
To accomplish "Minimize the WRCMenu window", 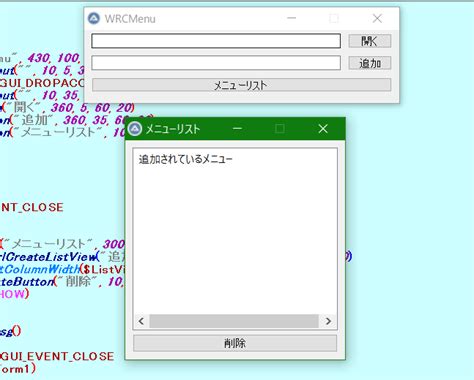I will (x=292, y=18).
